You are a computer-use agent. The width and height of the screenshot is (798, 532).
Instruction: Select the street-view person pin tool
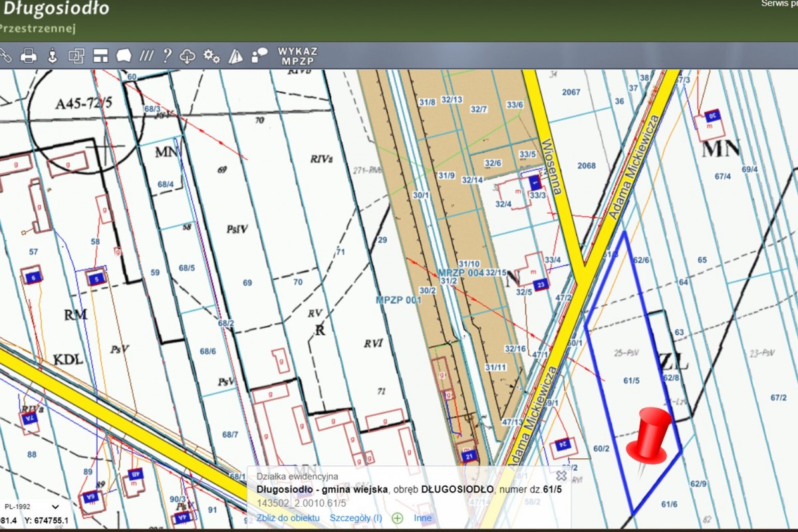[52, 56]
